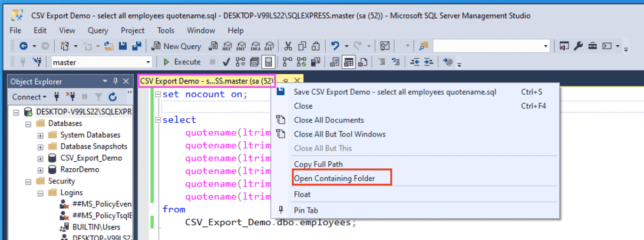Select Open Containing Folder menu item
The image size is (644, 240).
(x=334, y=178)
